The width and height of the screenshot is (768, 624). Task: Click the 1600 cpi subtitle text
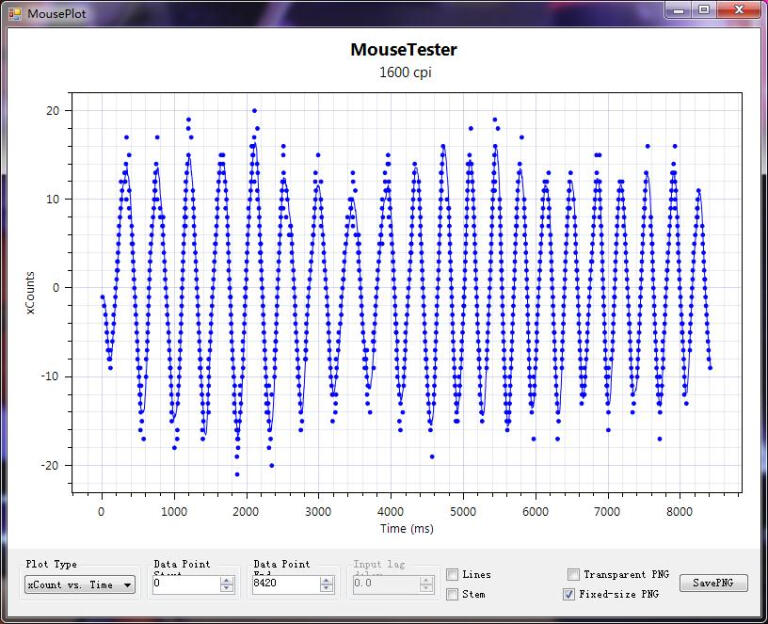pyautogui.click(x=404, y=72)
